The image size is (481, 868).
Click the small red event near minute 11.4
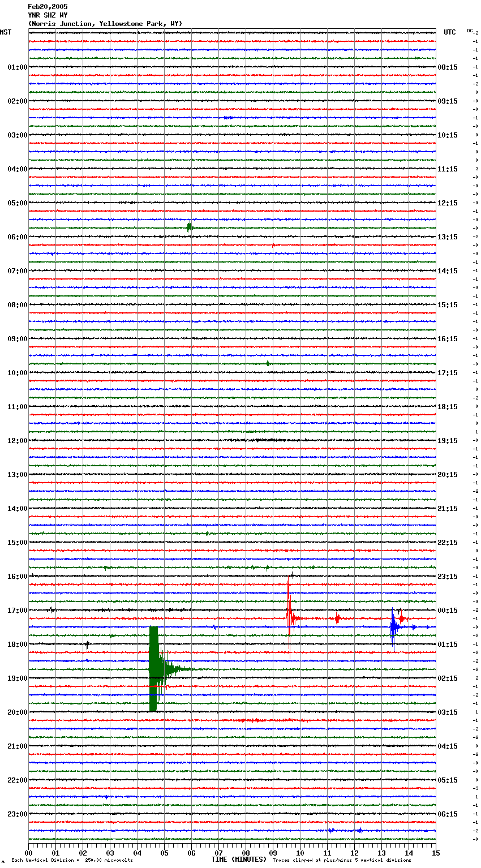337,618
